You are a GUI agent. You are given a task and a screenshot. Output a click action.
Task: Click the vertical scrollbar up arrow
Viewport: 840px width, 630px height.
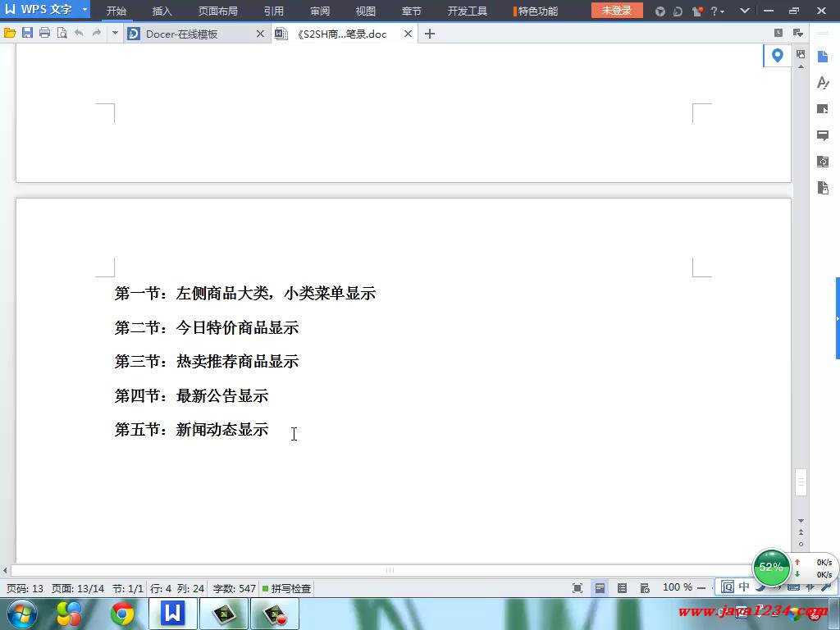801,67
